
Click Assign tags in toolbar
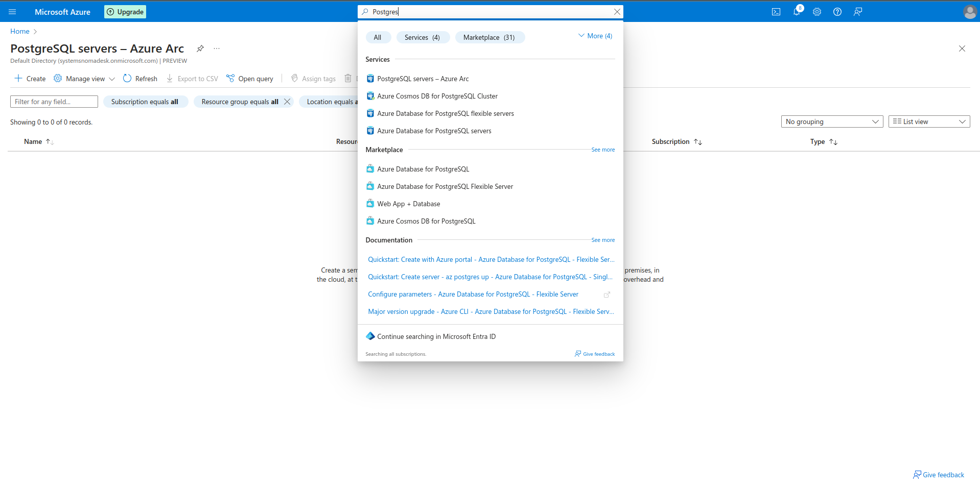[x=313, y=79]
